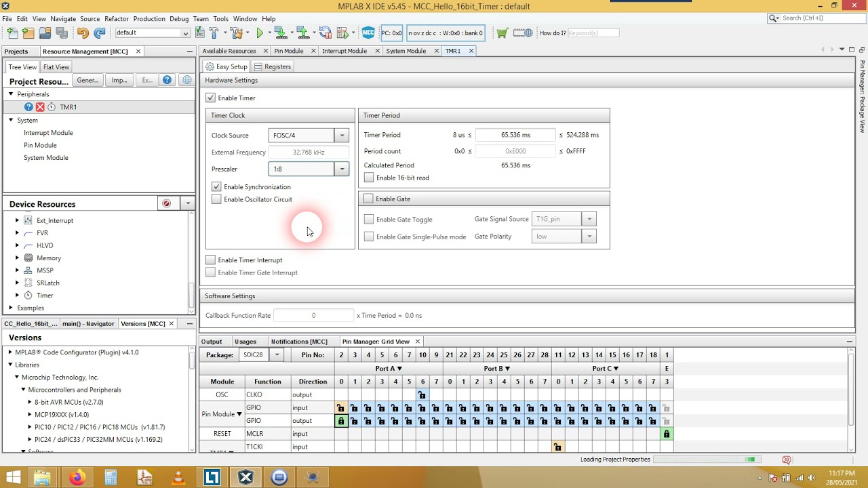Viewport: 868px width, 488px height.
Task: Click the Import button
Action: [x=119, y=80]
